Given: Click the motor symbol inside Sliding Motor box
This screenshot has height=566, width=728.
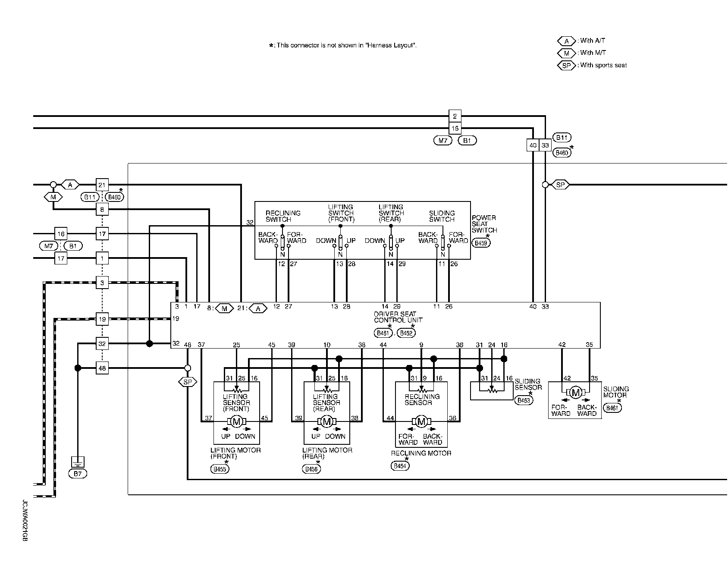Looking at the screenshot, I should point(575,393).
